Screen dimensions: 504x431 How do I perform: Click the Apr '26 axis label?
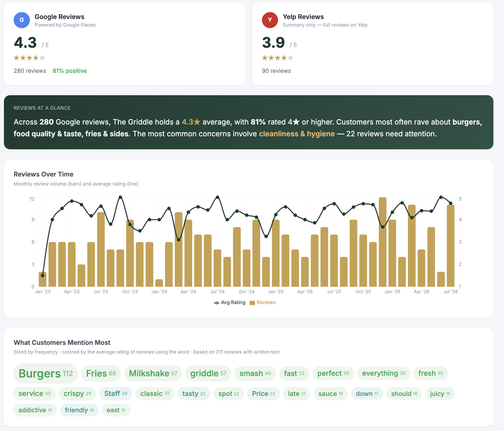(422, 292)
